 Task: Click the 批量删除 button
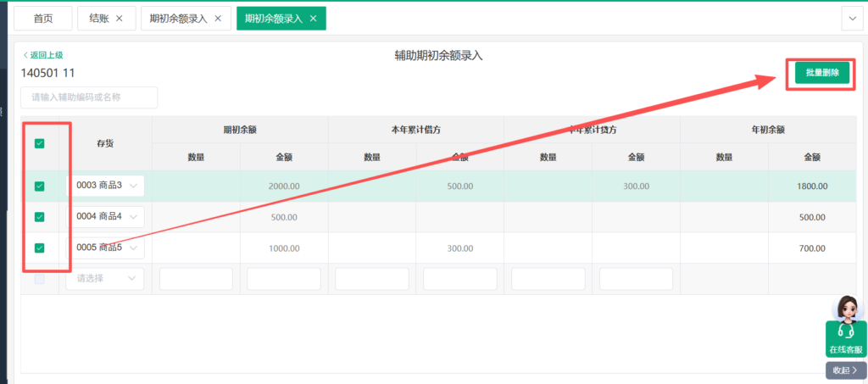821,74
